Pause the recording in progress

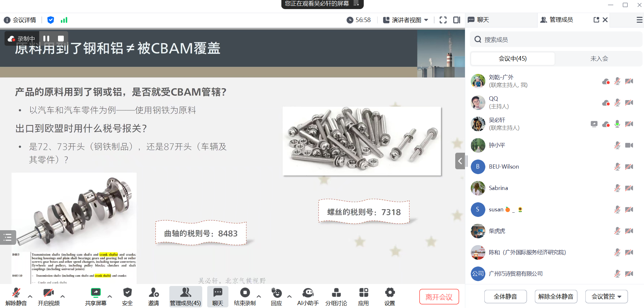point(46,39)
